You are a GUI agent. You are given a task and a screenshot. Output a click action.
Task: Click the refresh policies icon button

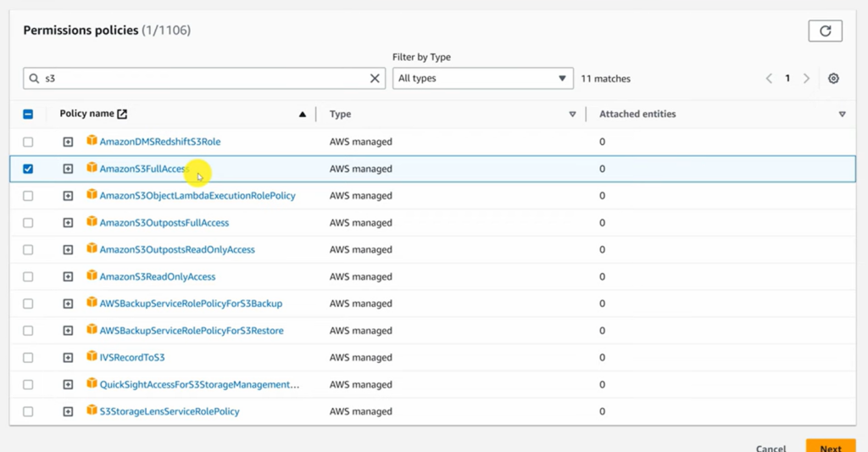[825, 31]
